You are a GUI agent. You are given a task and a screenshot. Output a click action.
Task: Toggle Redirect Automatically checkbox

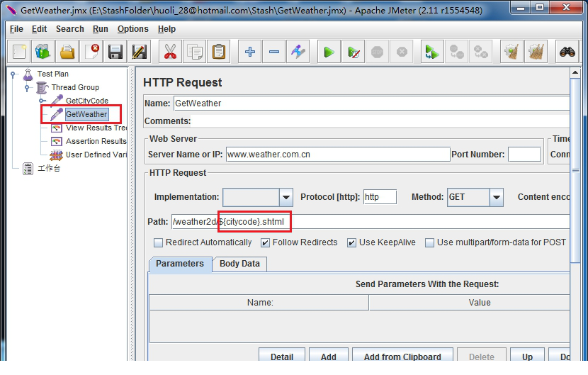point(158,243)
